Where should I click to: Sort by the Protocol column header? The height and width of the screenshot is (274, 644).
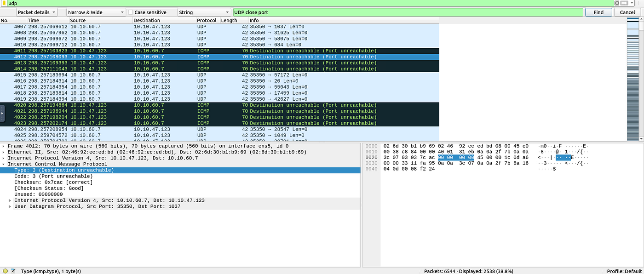pos(208,20)
